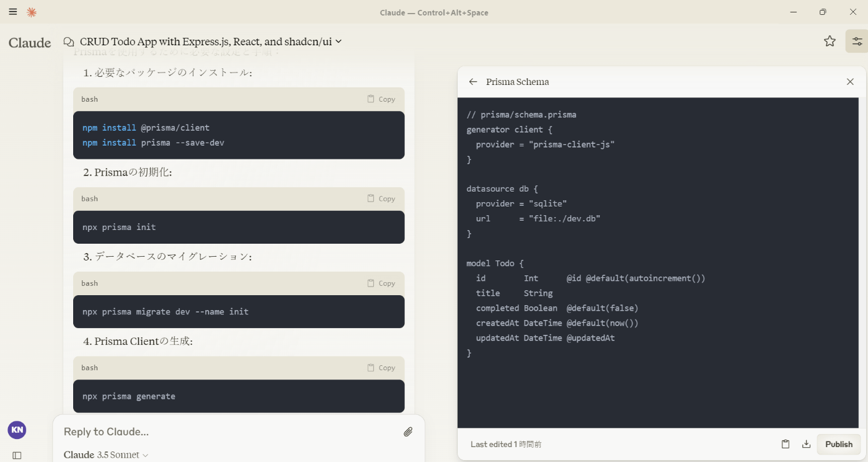Click the chat bubbles icon beside conversation title
The image size is (868, 462).
pos(69,42)
